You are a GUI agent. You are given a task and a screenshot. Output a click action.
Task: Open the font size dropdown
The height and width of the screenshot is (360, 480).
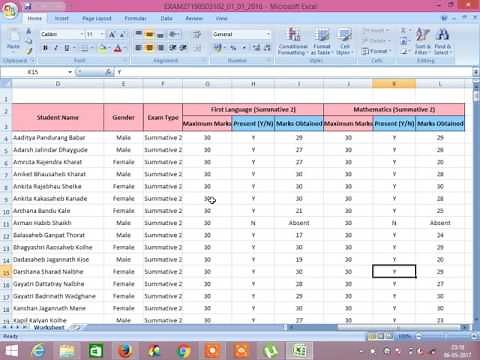pos(102,34)
